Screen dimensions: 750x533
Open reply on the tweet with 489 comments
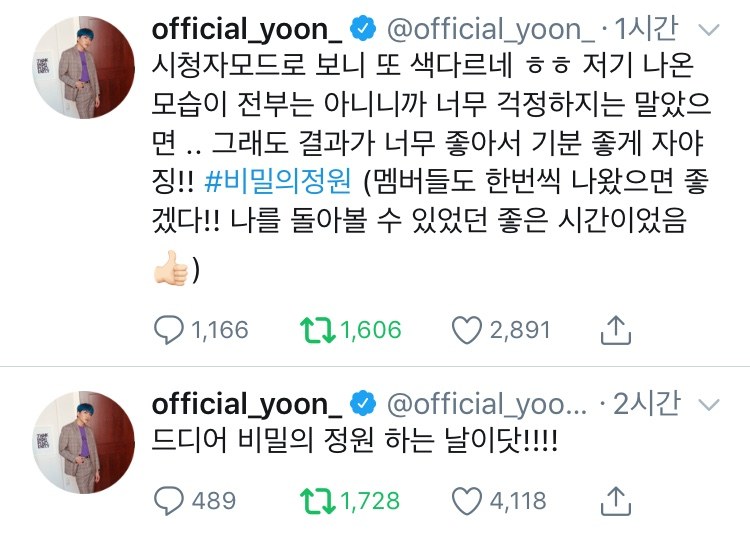168,501
